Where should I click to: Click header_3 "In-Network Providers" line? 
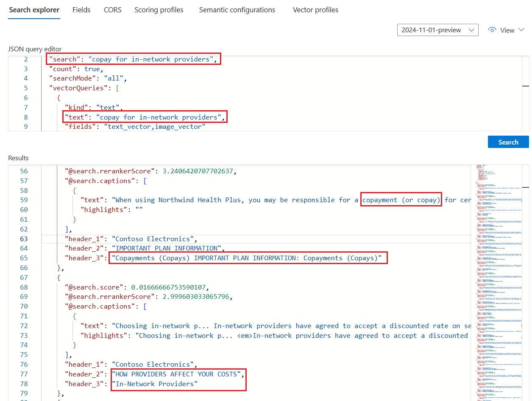(x=131, y=384)
